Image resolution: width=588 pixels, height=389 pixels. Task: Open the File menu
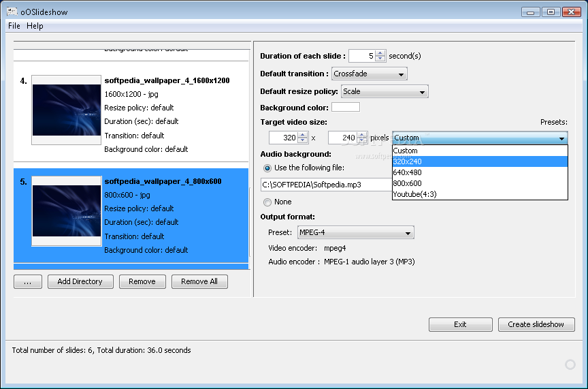[x=14, y=26]
